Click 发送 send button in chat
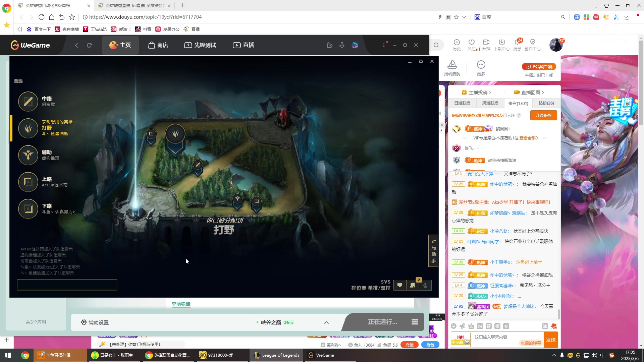This screenshot has width=644, height=362. pos(551,340)
